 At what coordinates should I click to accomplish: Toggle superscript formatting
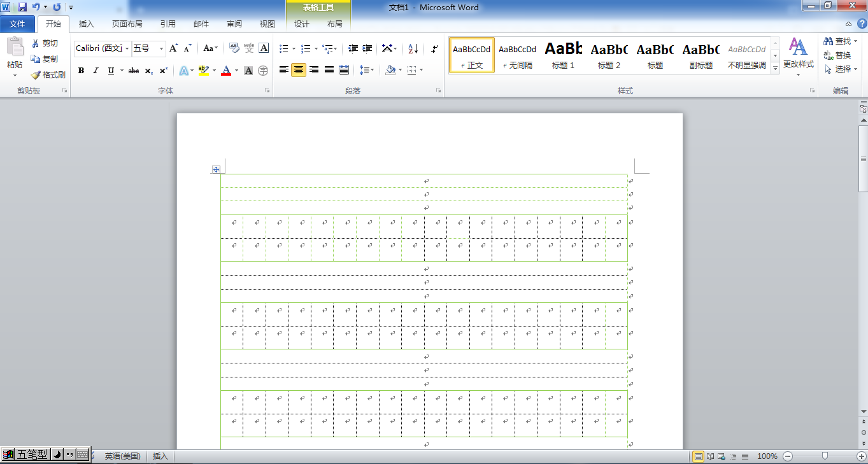[x=164, y=71]
